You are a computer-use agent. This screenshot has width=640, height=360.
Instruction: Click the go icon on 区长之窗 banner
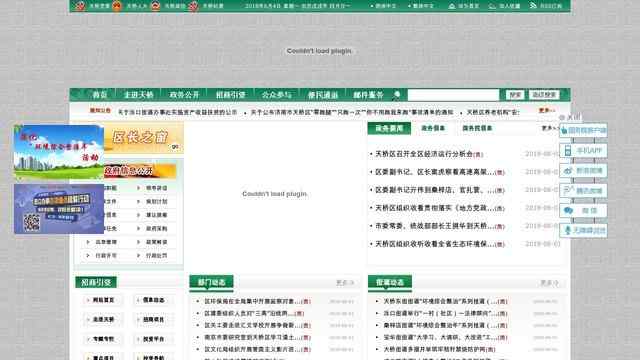click(175, 147)
